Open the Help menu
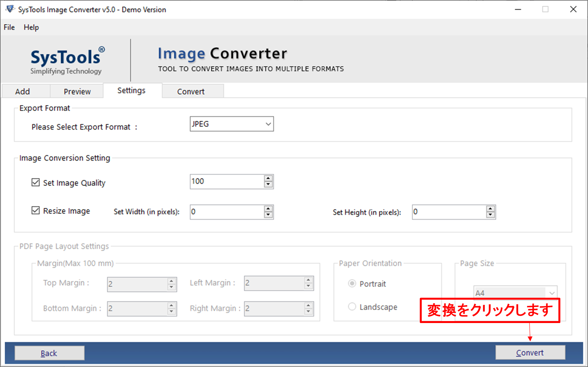The height and width of the screenshot is (367, 588). [x=31, y=27]
